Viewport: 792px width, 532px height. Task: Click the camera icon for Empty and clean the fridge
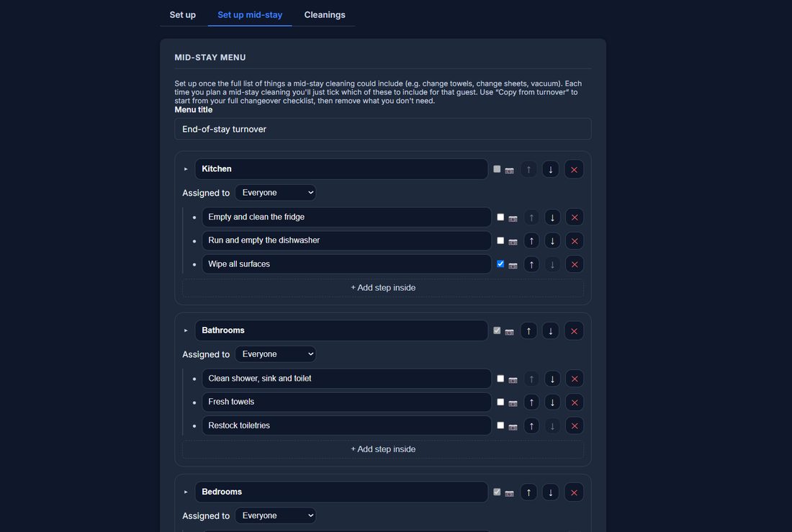513,218
